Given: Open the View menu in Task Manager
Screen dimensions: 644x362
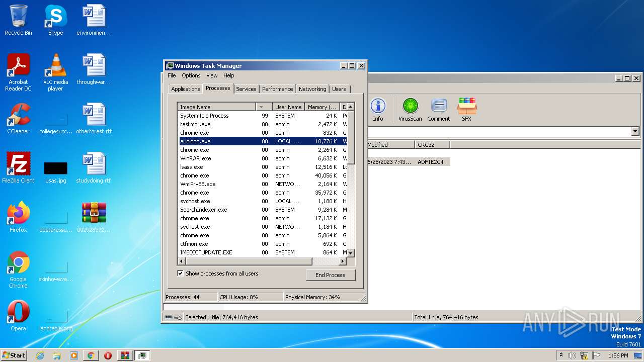Looking at the screenshot, I should pos(212,75).
